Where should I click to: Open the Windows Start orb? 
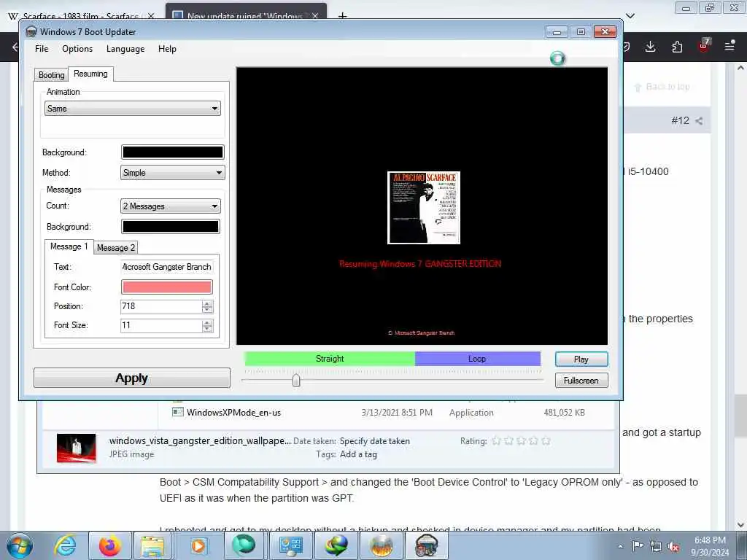20,545
